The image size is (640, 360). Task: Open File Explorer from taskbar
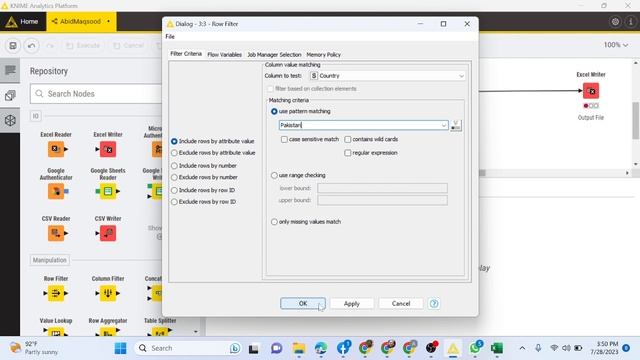[299, 348]
